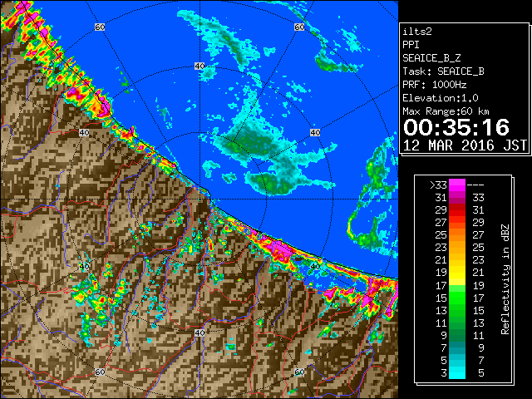
Task: Click the ">33" legend label
Action: click(438, 185)
